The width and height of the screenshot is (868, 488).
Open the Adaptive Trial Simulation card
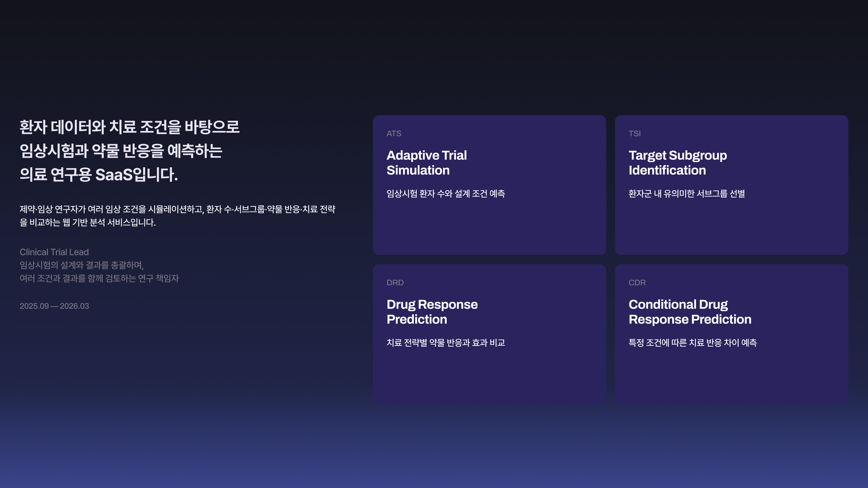coord(489,185)
